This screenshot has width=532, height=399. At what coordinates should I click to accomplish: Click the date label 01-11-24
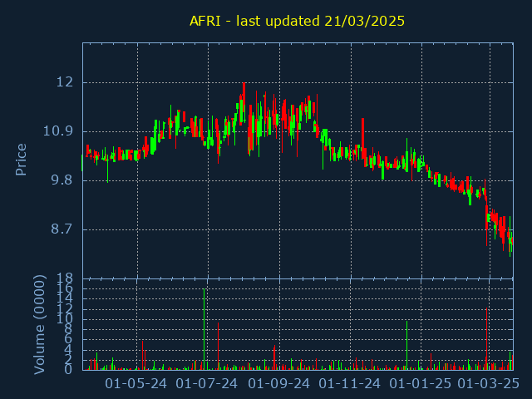tap(350, 384)
